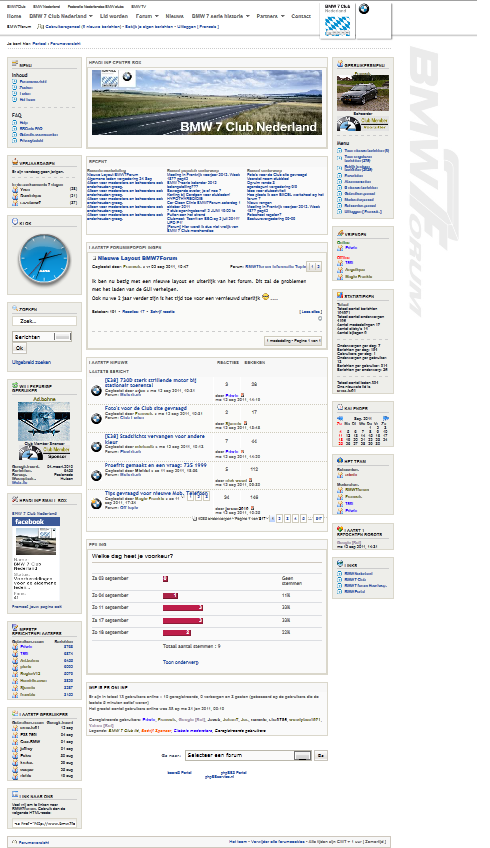Click Verwijder alle forumcookies footer link

pos(278,842)
